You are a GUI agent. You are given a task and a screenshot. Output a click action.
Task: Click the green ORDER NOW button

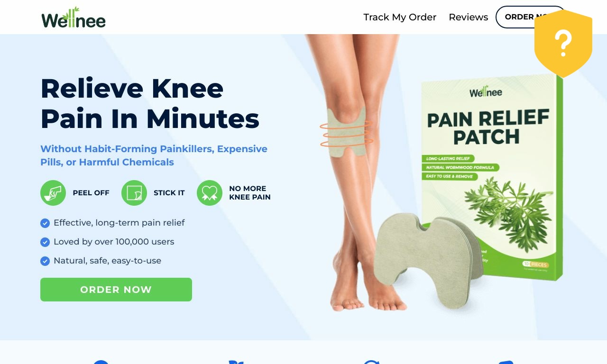click(x=116, y=290)
